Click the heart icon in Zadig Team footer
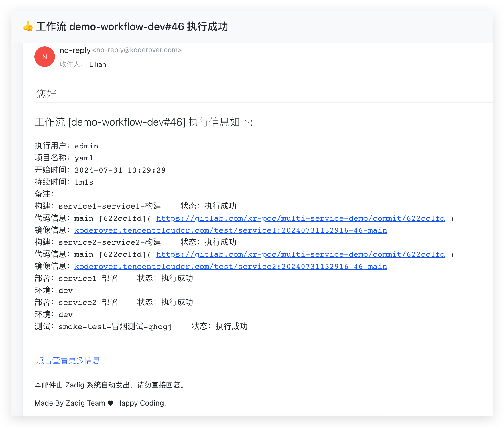The width and height of the screenshot is (504, 427). (110, 403)
